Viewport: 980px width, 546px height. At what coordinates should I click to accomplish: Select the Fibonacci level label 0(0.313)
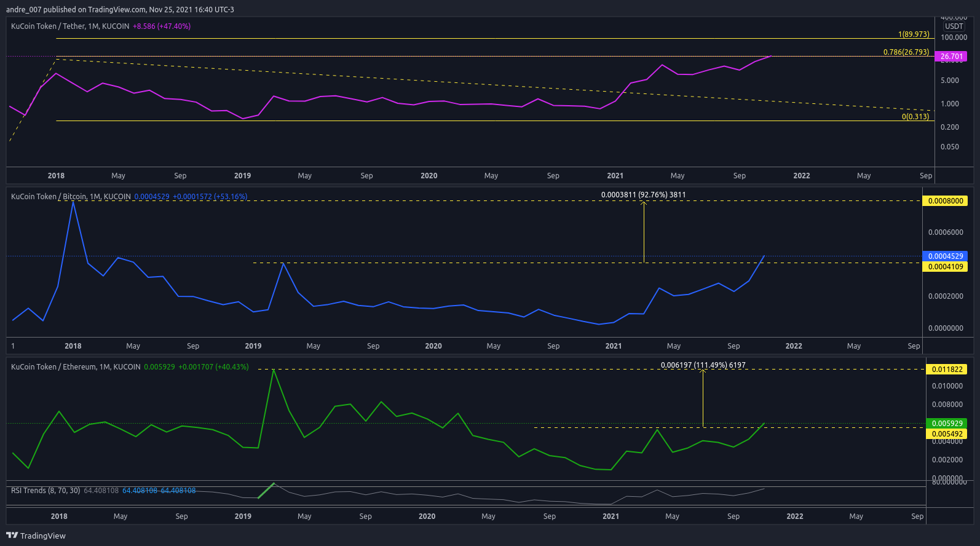[915, 117]
